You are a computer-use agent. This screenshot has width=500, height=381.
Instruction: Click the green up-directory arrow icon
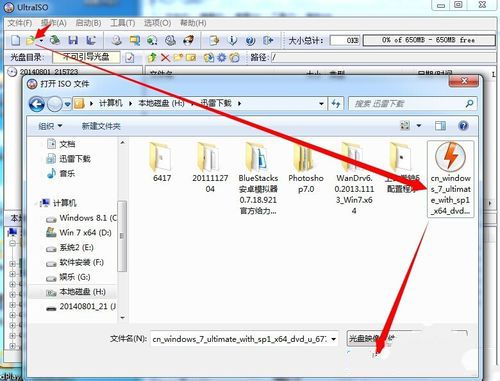pos(152,58)
